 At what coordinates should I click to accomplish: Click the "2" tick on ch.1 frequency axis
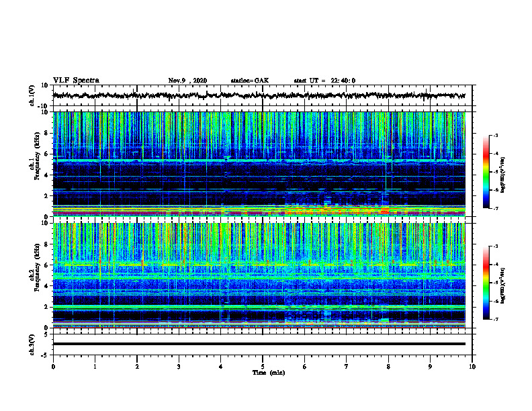[46, 196]
